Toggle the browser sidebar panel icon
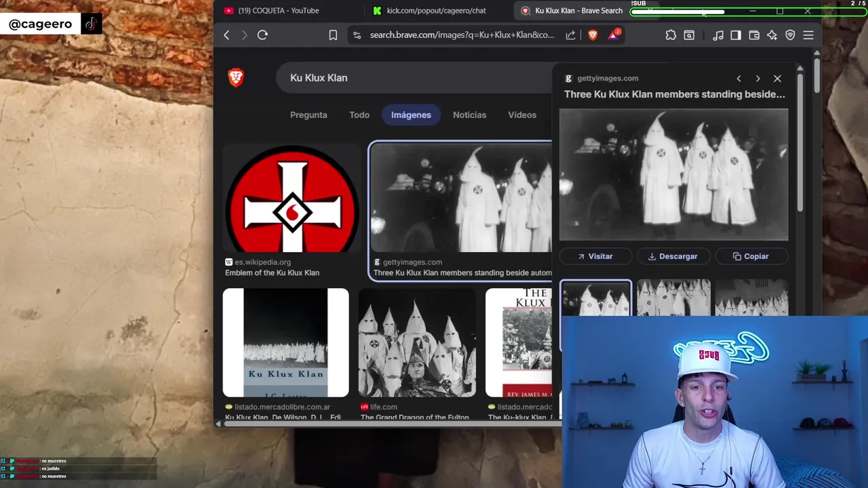Screen dimensions: 868x488 [736, 35]
